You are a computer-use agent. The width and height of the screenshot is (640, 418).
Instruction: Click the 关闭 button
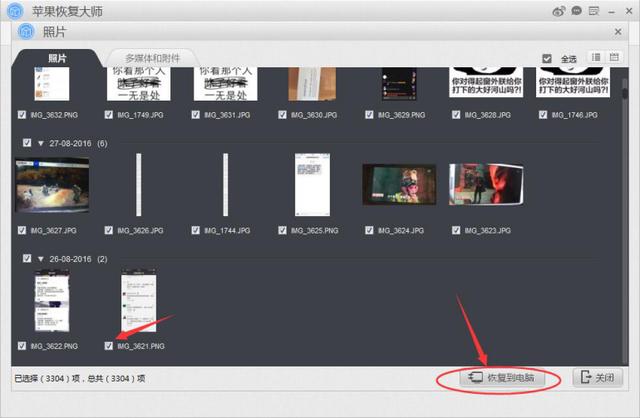pyautogui.click(x=599, y=378)
